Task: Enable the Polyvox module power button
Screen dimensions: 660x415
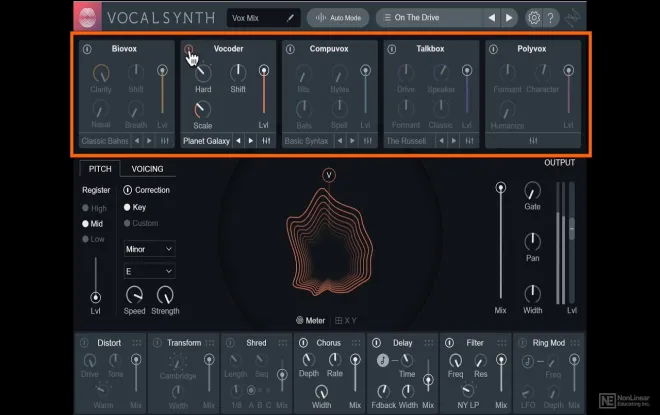Action: click(493, 49)
